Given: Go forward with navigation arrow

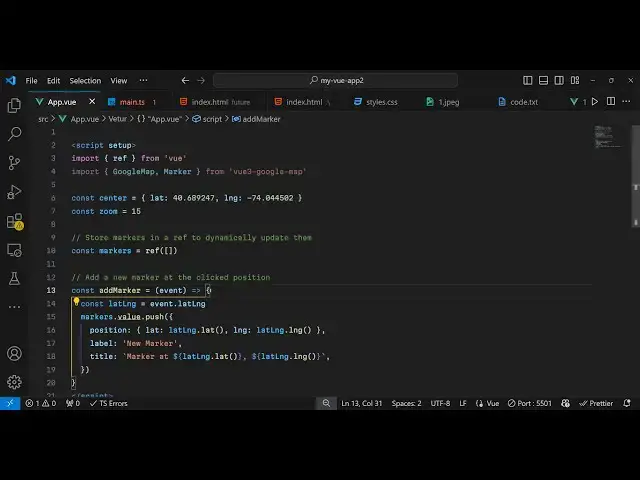Looking at the screenshot, I should pyautogui.click(x=201, y=80).
